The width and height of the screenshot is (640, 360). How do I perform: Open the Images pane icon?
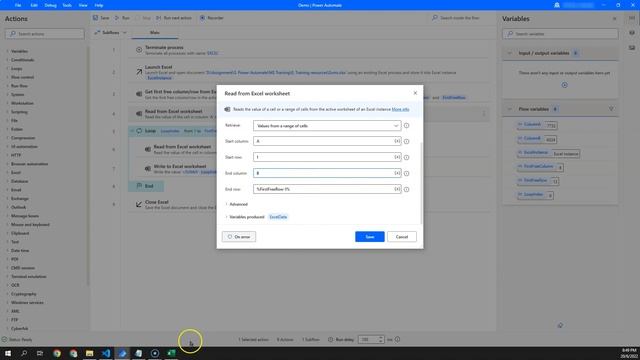click(x=632, y=48)
